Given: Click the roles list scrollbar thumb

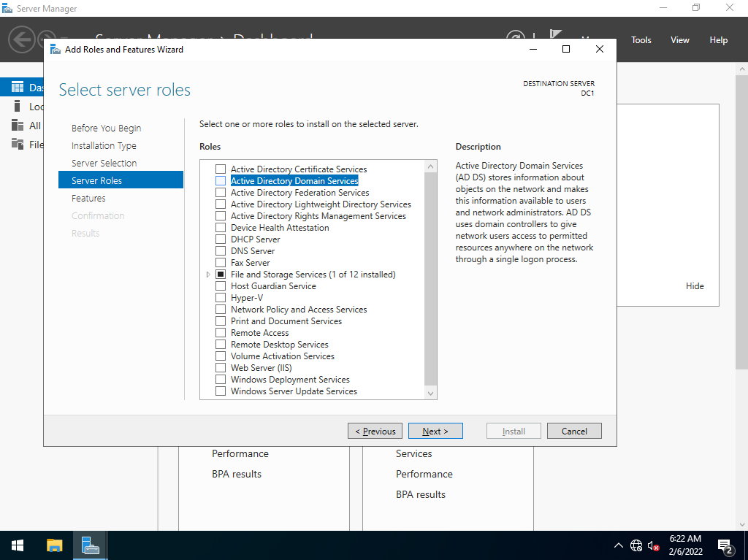Looking at the screenshot, I should [x=430, y=279].
